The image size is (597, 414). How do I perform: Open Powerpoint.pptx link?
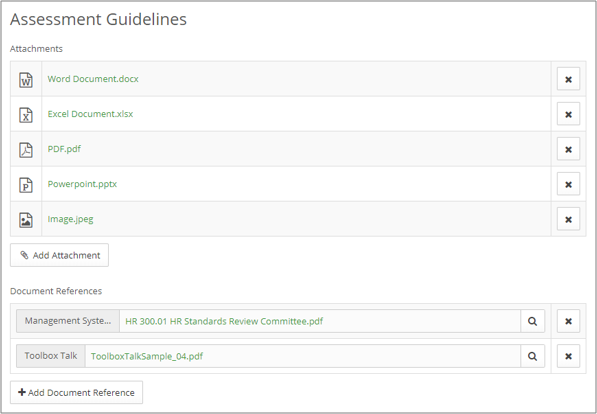pyautogui.click(x=82, y=184)
